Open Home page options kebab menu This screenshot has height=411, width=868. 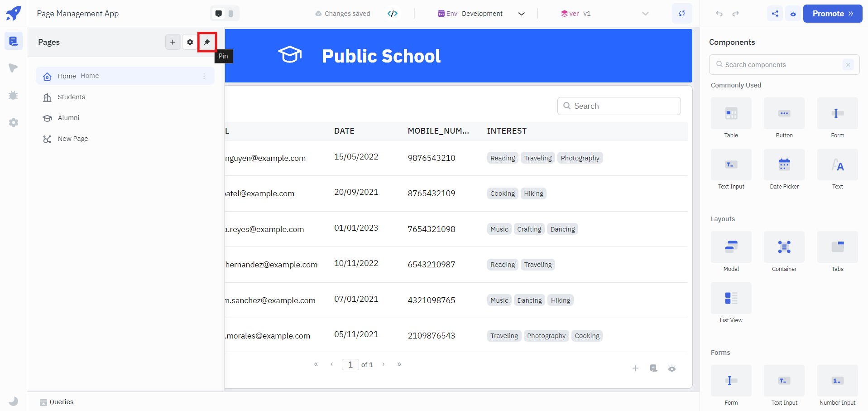click(x=204, y=76)
